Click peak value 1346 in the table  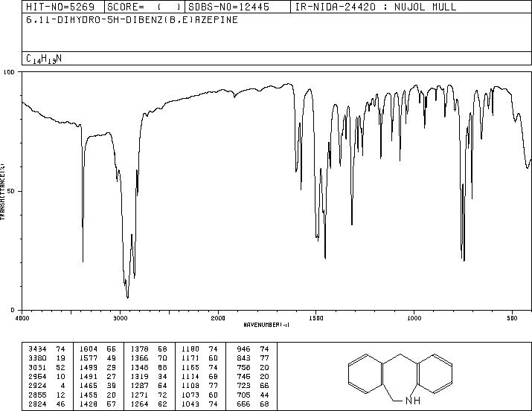[139, 367]
